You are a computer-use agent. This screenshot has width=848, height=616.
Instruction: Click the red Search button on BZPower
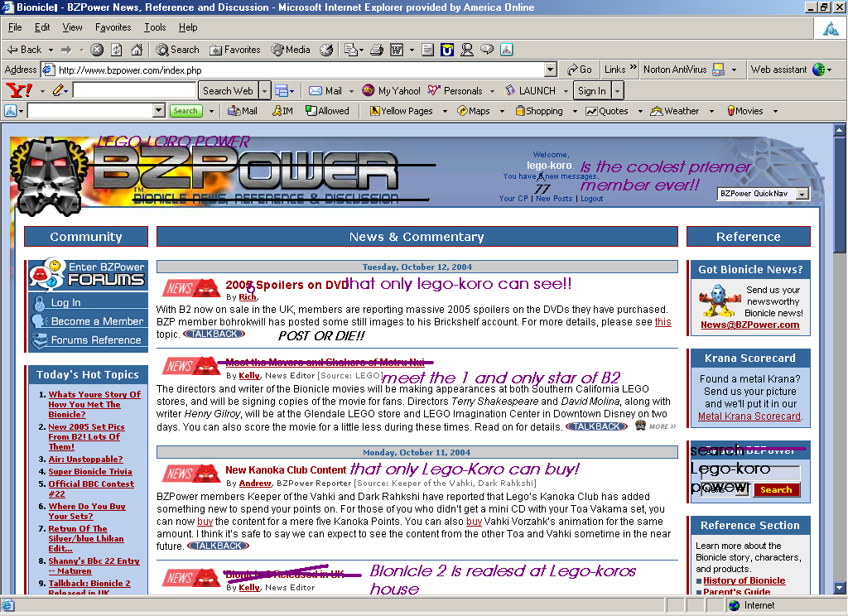(776, 489)
